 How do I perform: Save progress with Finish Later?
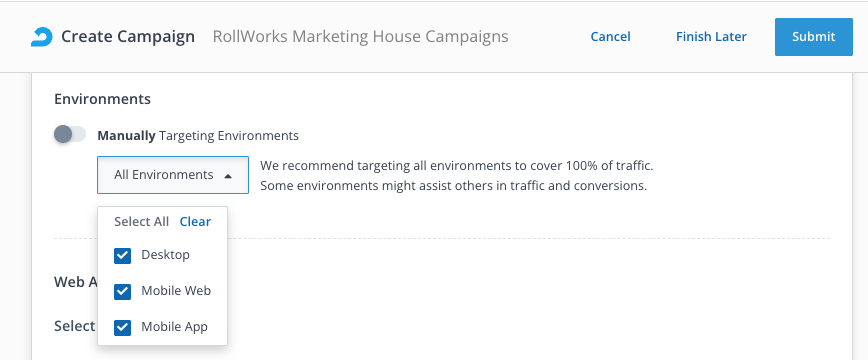pyautogui.click(x=711, y=37)
